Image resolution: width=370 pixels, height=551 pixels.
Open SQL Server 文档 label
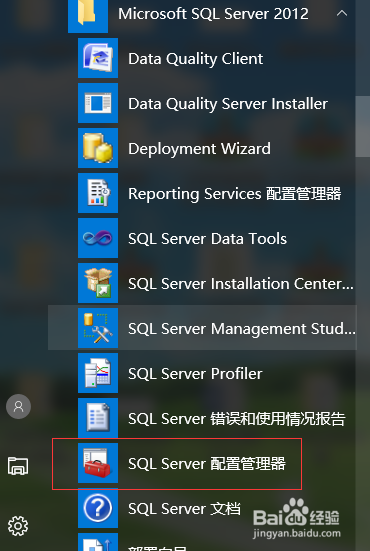pyautogui.click(x=184, y=508)
